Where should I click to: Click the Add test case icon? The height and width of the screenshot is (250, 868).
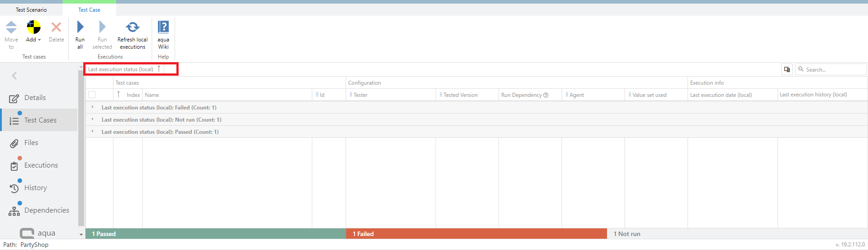[33, 27]
